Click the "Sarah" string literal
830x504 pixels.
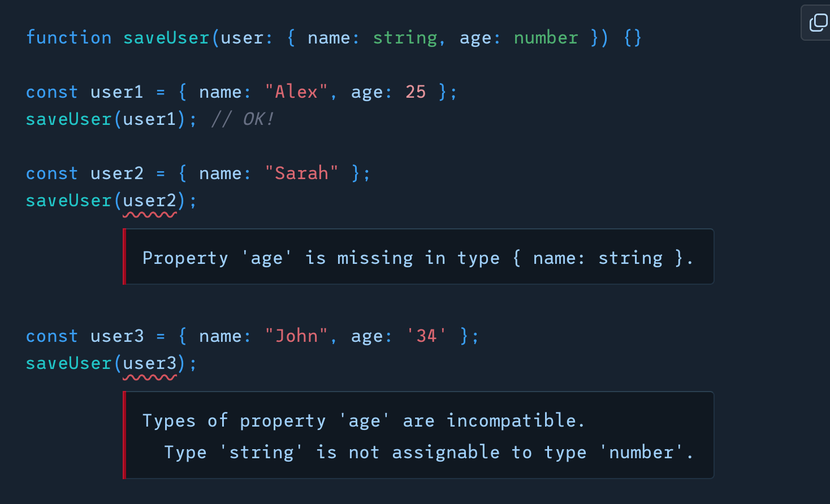[301, 173]
